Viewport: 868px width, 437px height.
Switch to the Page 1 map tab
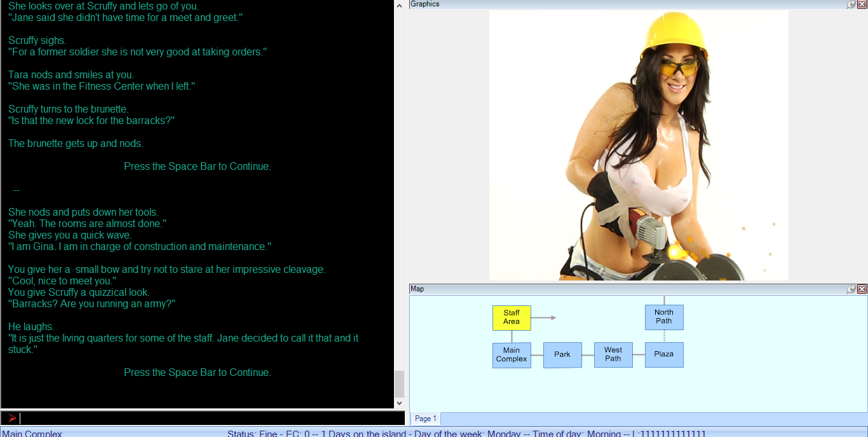(424, 419)
